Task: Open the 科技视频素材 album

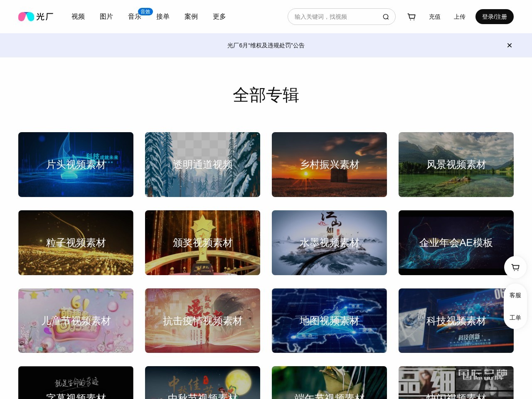Action: (x=456, y=321)
